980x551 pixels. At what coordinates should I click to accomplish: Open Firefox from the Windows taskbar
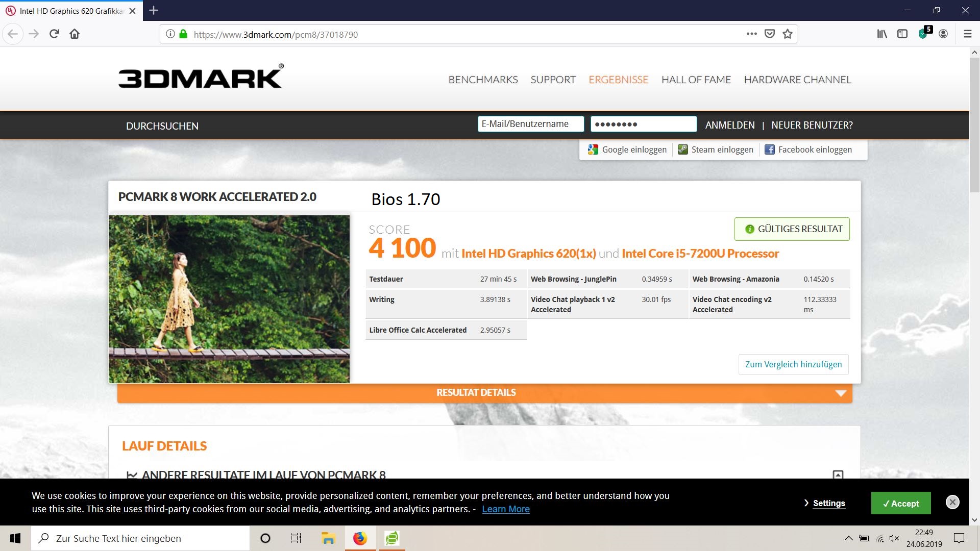pos(360,538)
